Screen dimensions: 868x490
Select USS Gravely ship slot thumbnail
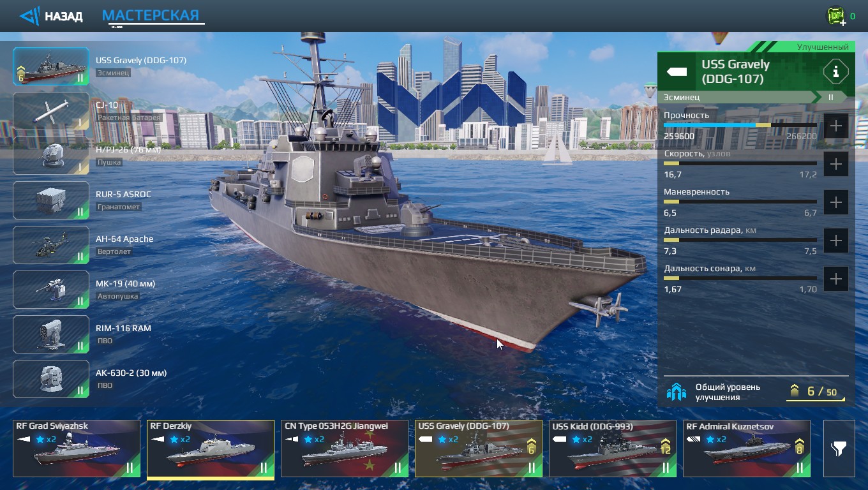[x=51, y=66]
